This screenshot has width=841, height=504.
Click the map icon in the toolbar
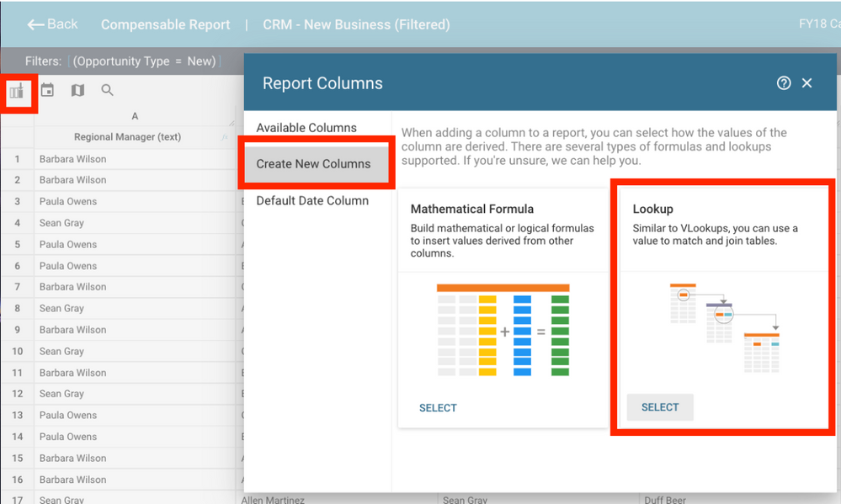(x=77, y=89)
